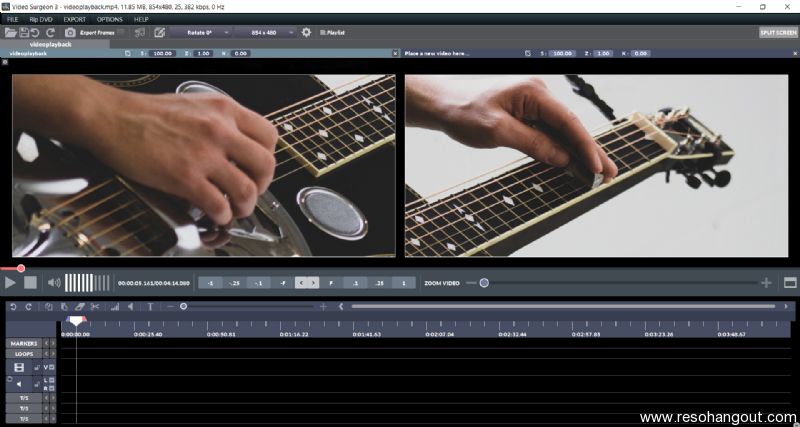Image resolution: width=800 pixels, height=427 pixels.
Task: Close the 'Place a new video here' panel
Action: click(795, 54)
